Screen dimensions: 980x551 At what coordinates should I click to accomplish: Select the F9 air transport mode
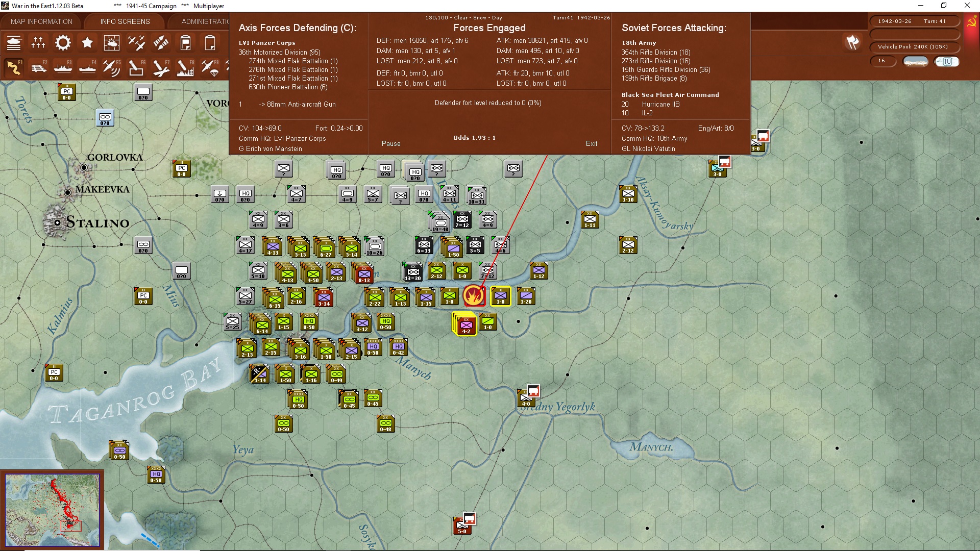pos(210,67)
